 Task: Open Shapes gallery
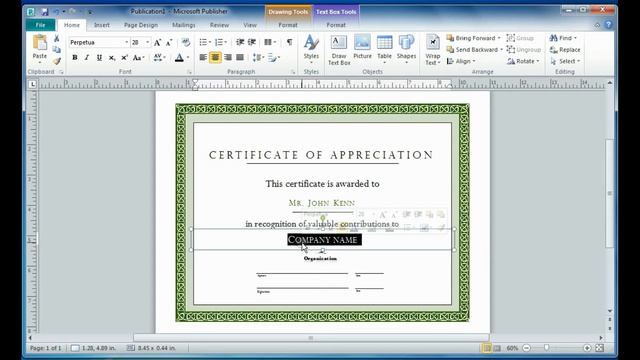[x=406, y=50]
